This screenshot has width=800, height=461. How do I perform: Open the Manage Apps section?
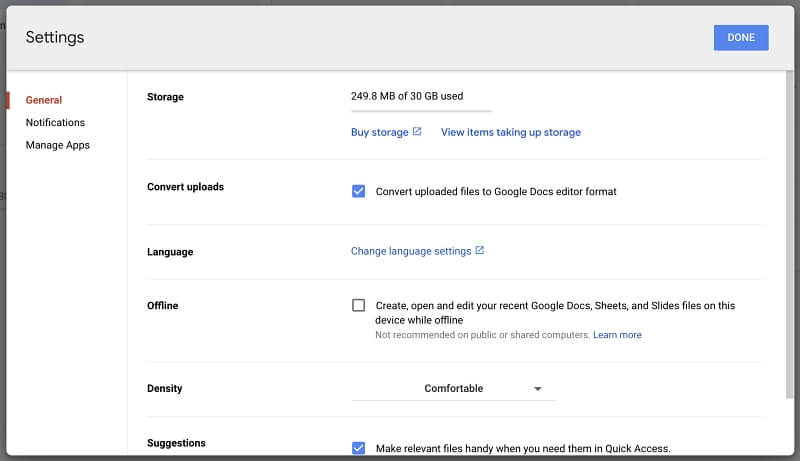[58, 145]
